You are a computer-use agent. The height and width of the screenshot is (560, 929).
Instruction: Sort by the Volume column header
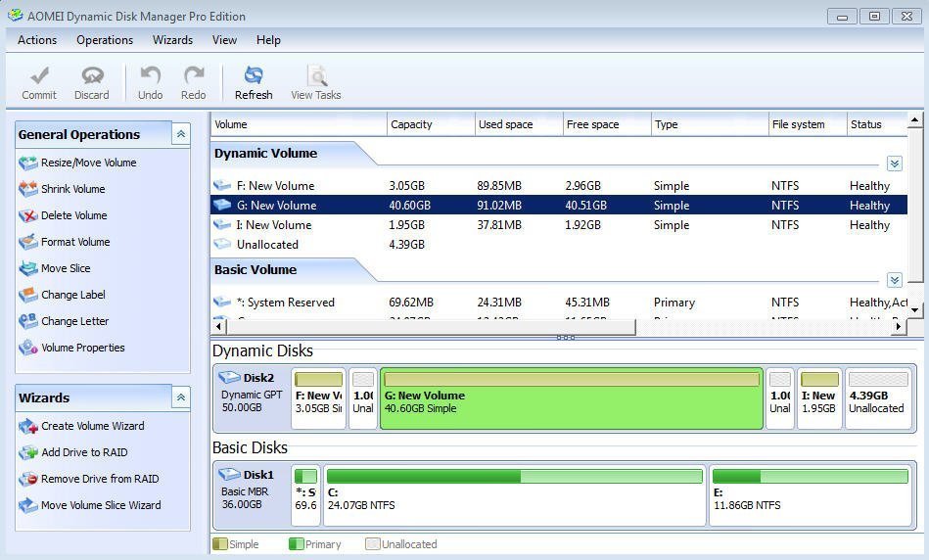click(x=299, y=124)
